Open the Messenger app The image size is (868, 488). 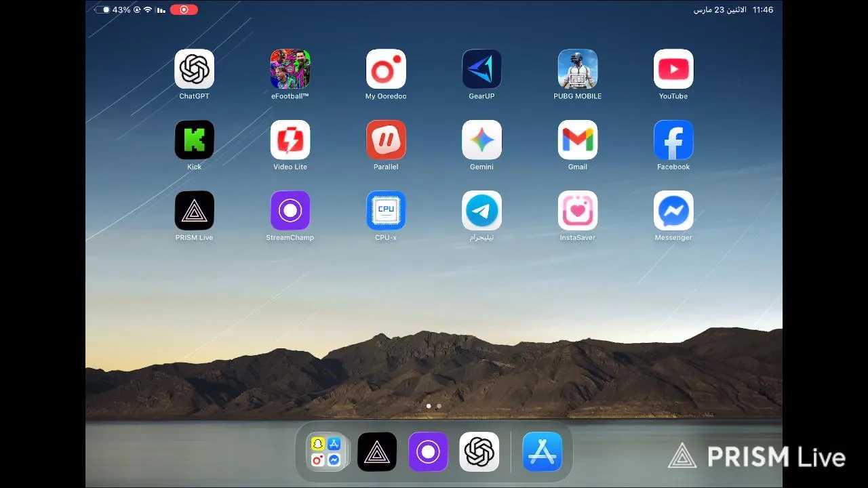673,211
